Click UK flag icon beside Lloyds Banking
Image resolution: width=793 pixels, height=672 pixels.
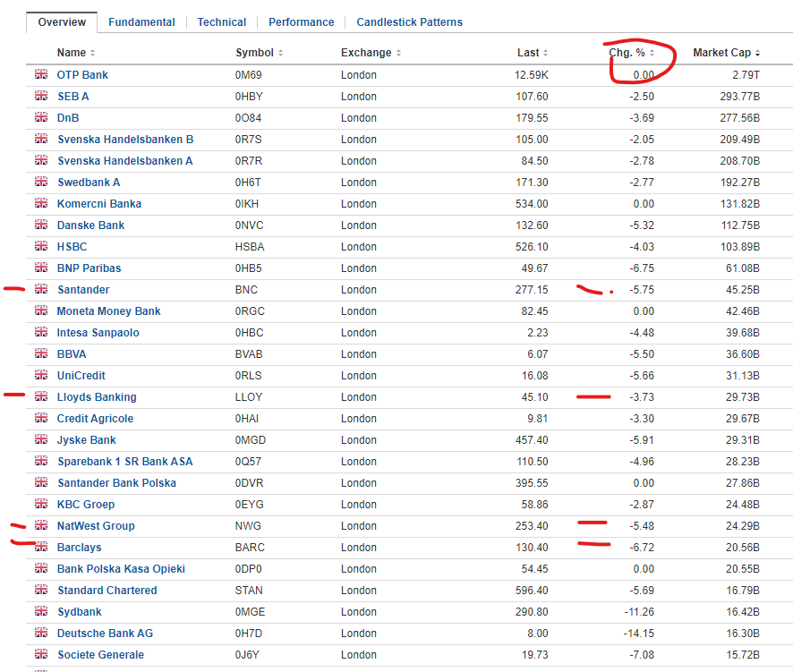41,396
